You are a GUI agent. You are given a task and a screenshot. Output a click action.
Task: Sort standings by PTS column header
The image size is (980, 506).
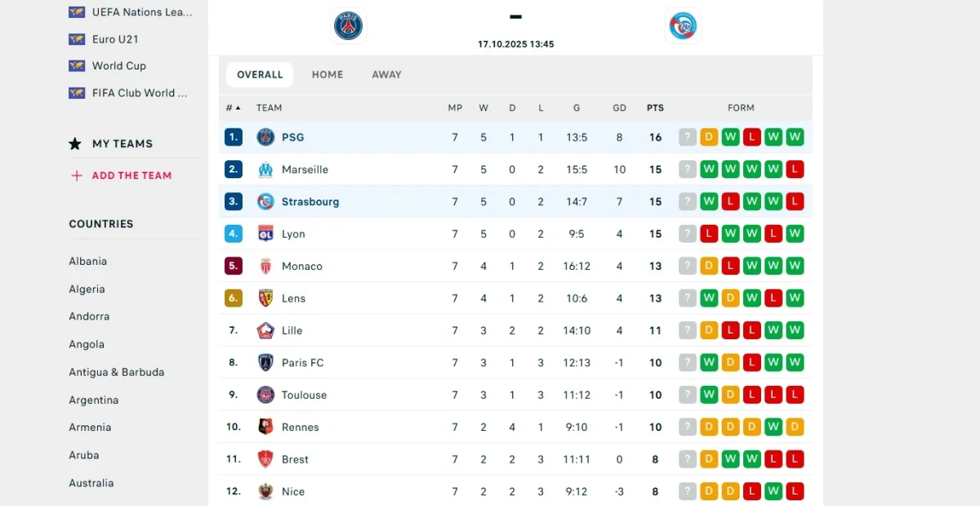(x=655, y=108)
